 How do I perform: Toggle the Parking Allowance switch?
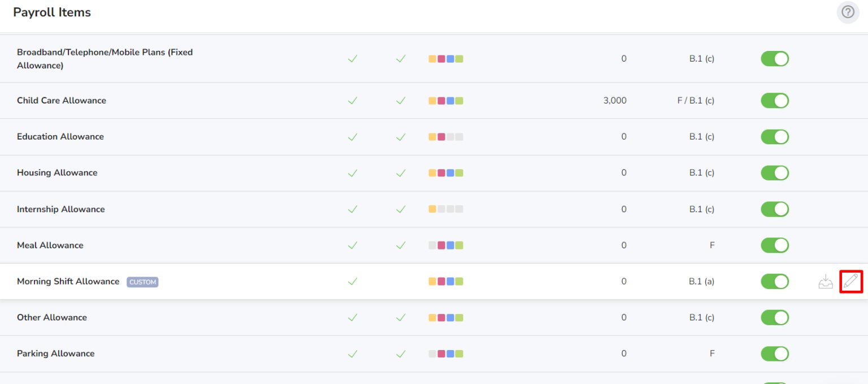click(x=775, y=353)
